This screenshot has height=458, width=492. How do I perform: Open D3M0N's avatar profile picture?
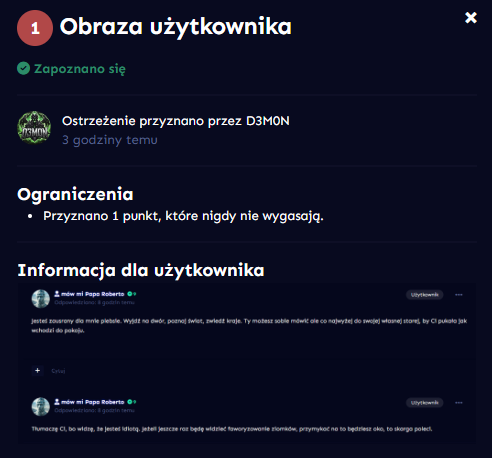pos(34,128)
